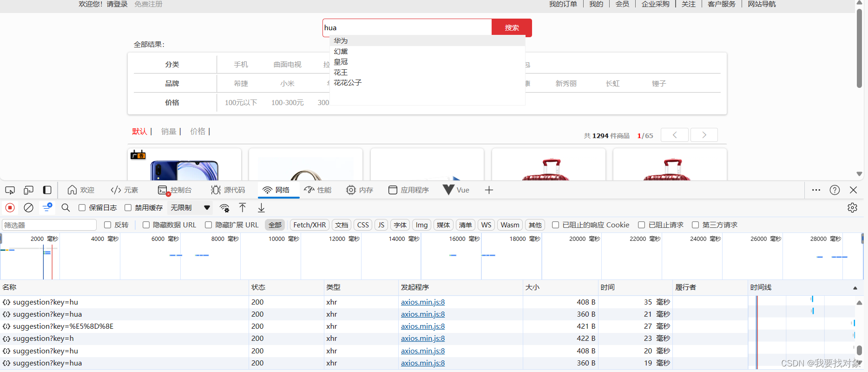Add more tools with the plus icon
The image size is (868, 372).
[489, 190]
